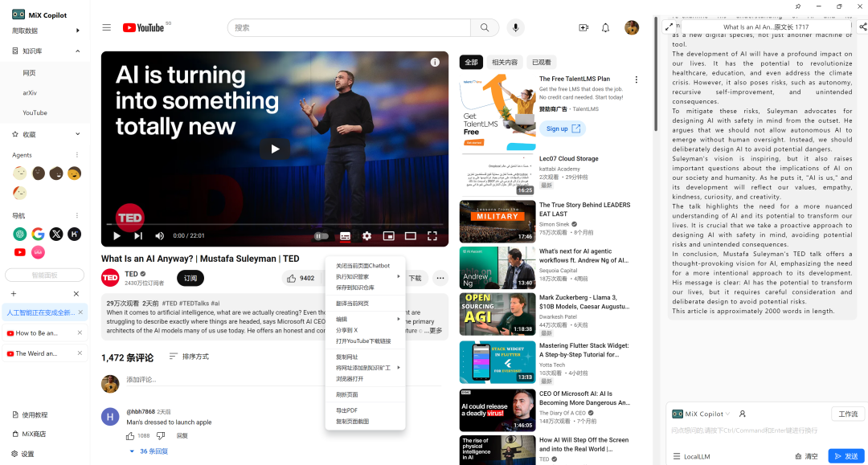Click Sign up on TalentLMS ad

(563, 128)
